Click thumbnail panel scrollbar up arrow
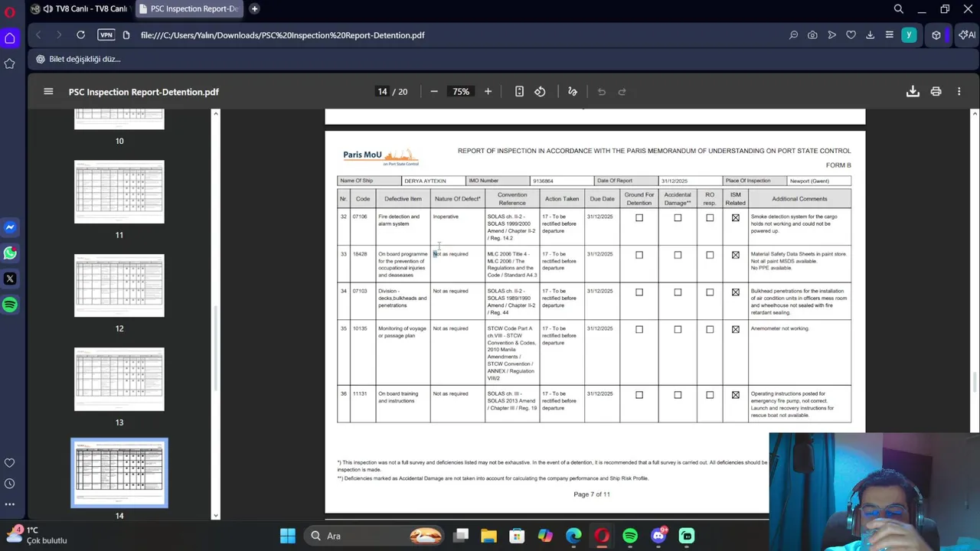The width and height of the screenshot is (980, 551). click(215, 113)
